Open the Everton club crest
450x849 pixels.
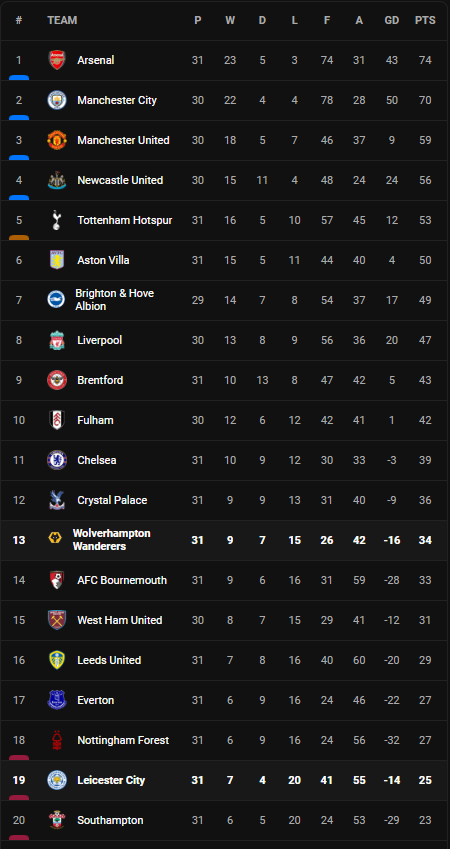pyautogui.click(x=56, y=700)
